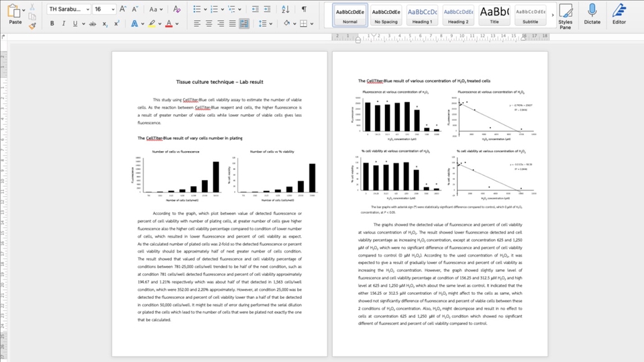Screen dimensions: 644x362
Task: Align text right
Action: (221, 24)
